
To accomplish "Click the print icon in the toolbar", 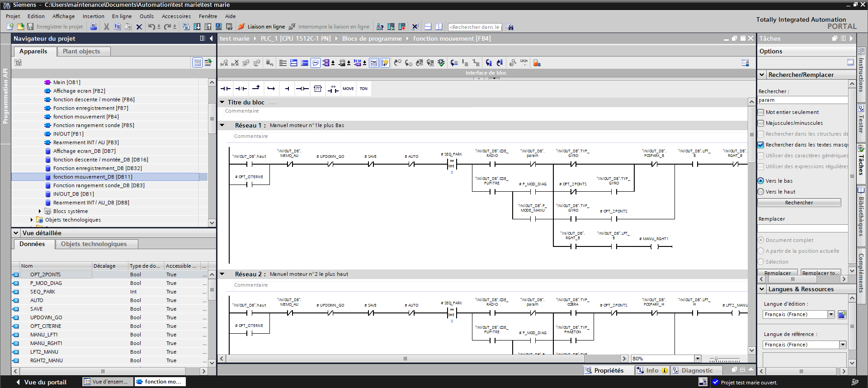I will (94, 27).
